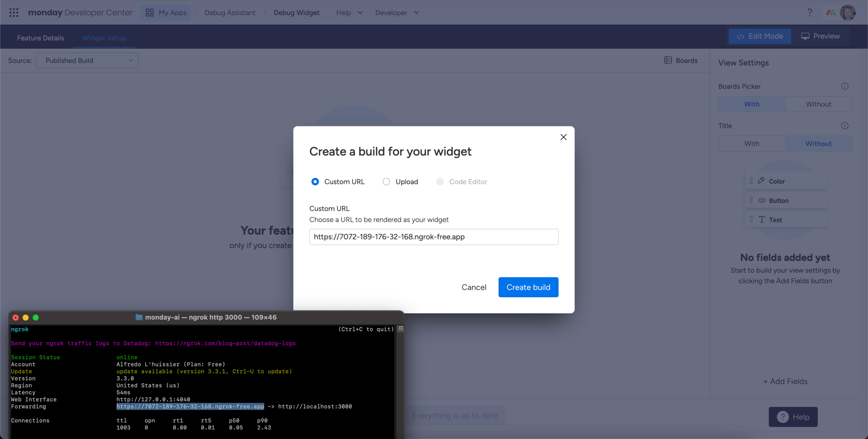Switch to Edit Mode
This screenshot has width=868, height=439.
point(759,36)
